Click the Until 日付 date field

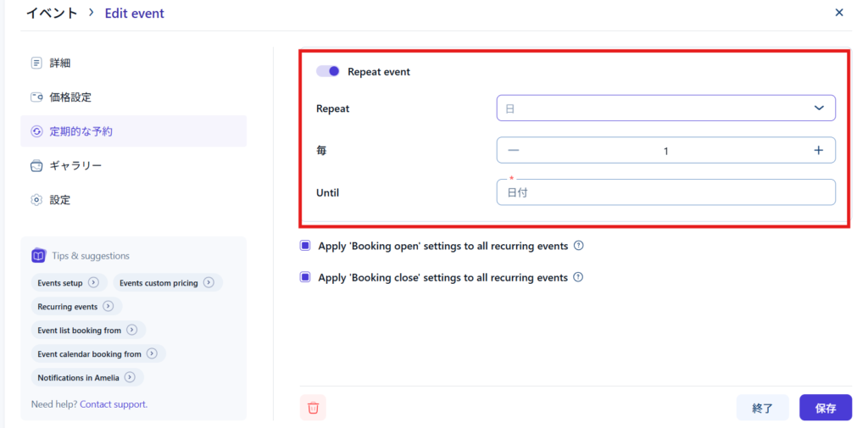click(665, 192)
